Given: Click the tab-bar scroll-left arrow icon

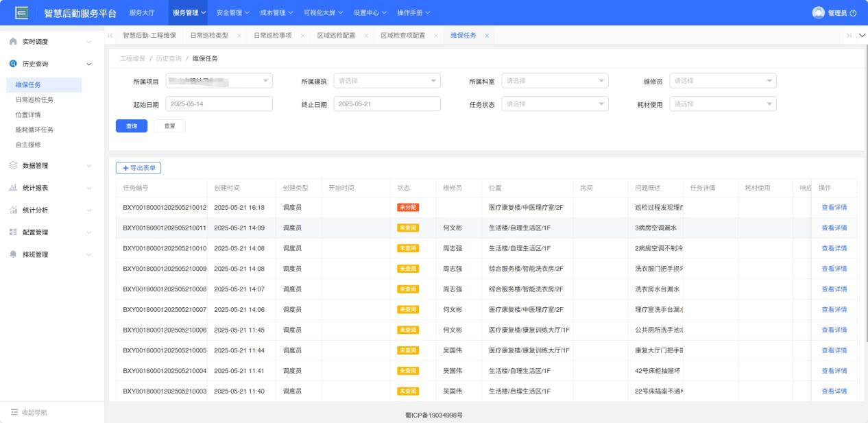Looking at the screenshot, I should click(x=112, y=36).
